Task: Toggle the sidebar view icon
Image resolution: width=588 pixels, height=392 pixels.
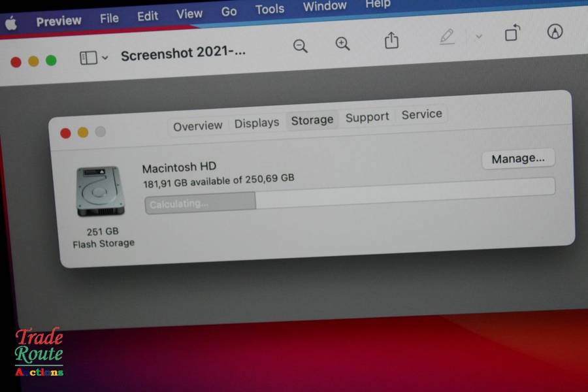Action: pyautogui.click(x=88, y=58)
